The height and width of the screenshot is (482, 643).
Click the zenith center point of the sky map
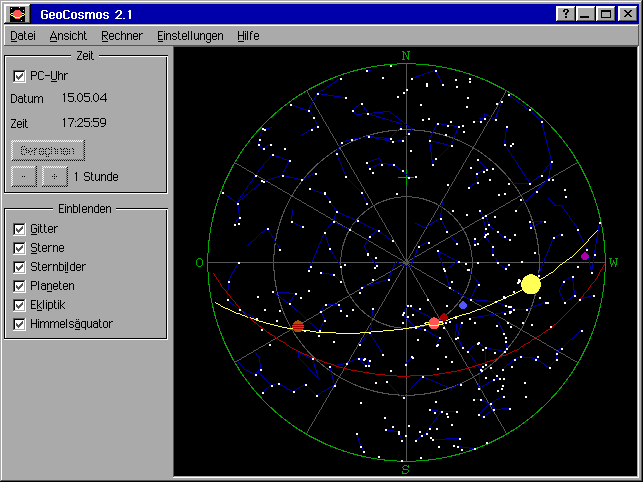(406, 263)
